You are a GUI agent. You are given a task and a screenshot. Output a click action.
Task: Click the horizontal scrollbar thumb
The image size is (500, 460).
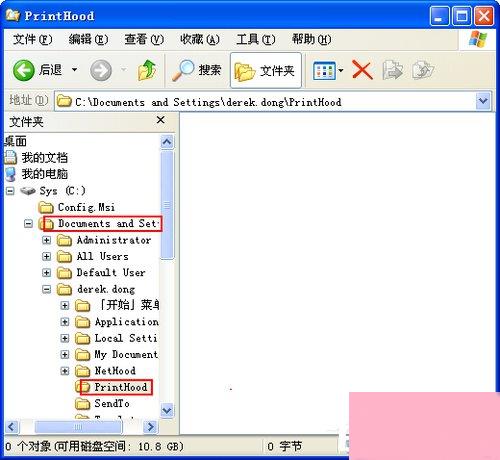[x=78, y=427]
